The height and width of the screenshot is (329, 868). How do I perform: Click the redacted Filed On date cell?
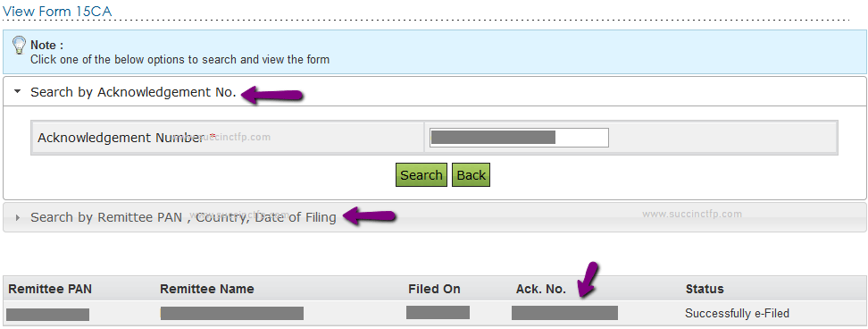pyautogui.click(x=438, y=312)
